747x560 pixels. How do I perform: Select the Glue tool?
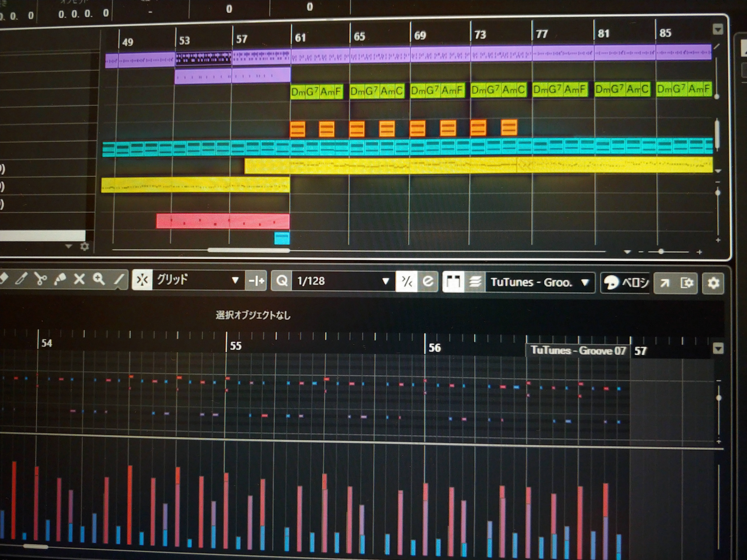point(60,279)
